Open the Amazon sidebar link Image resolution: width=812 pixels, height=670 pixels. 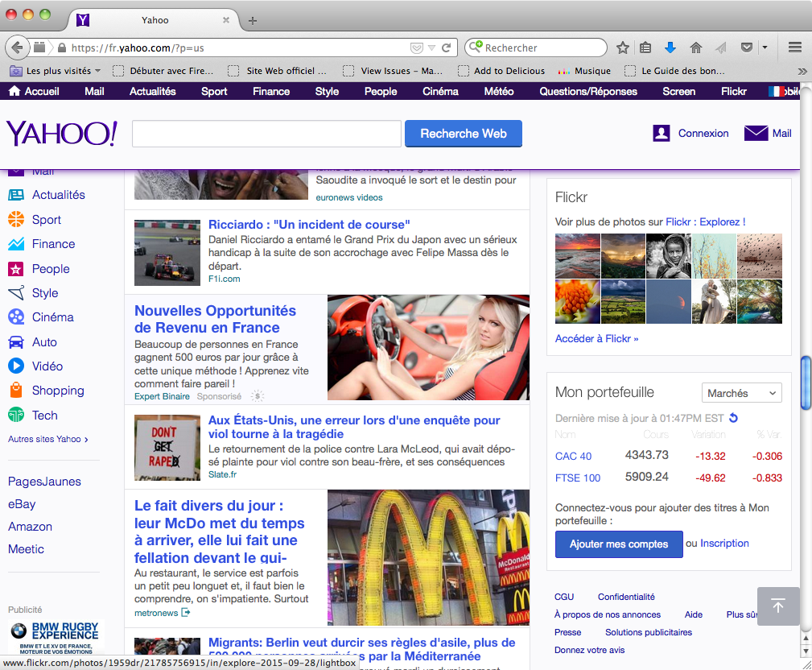click(30, 527)
